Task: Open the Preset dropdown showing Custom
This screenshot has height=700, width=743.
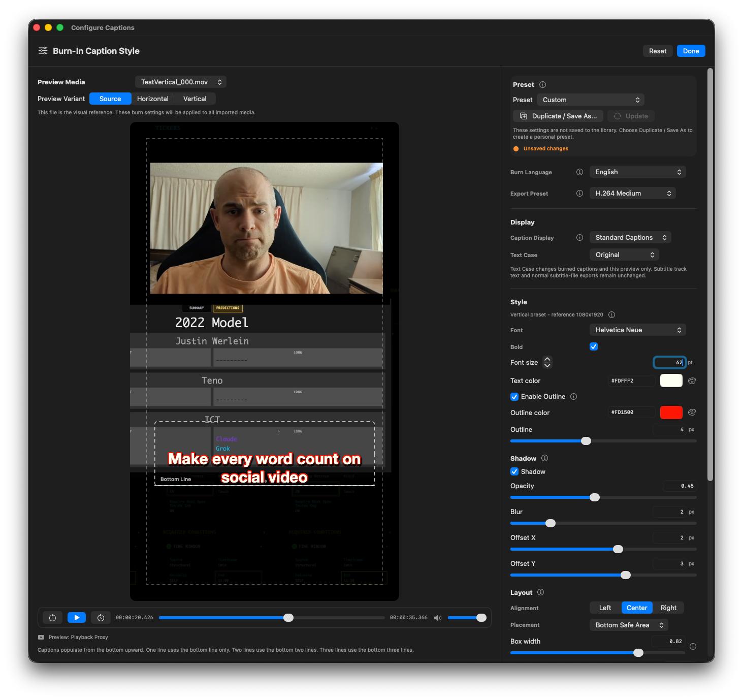Action: click(x=591, y=100)
